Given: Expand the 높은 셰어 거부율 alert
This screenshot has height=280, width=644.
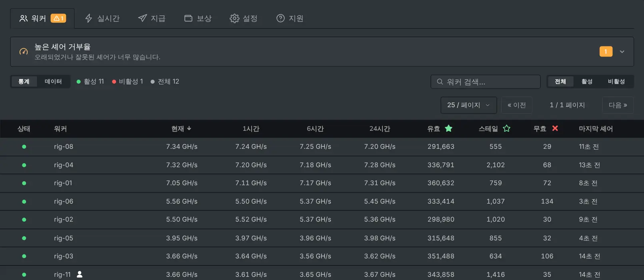Looking at the screenshot, I should click(622, 52).
